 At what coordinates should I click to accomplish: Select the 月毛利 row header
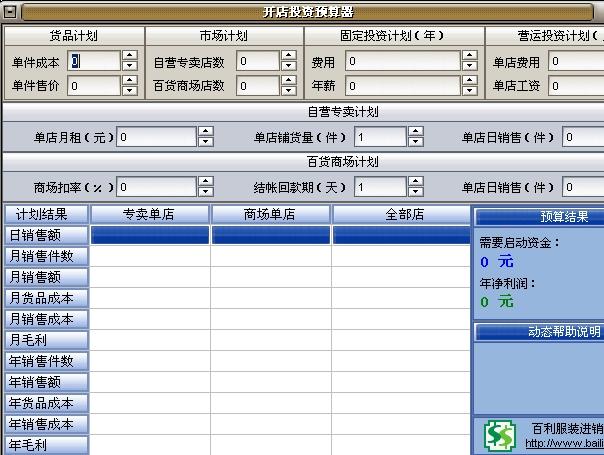click(47, 340)
